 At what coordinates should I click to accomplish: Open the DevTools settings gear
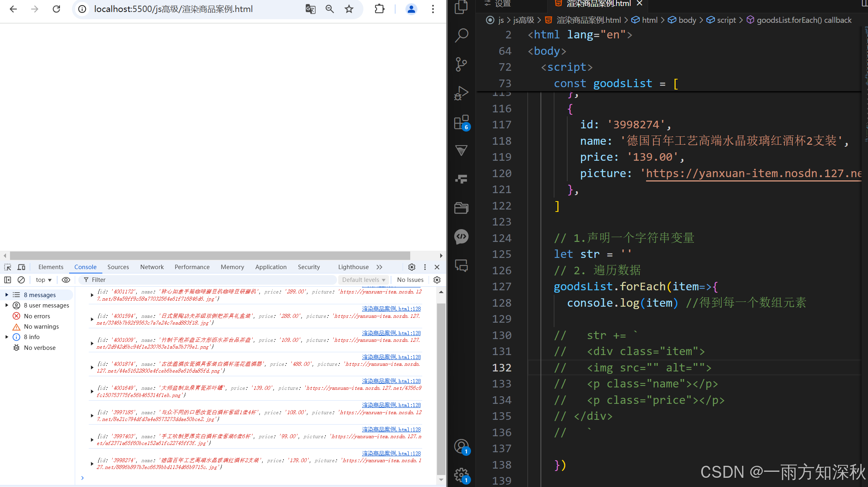coord(412,267)
